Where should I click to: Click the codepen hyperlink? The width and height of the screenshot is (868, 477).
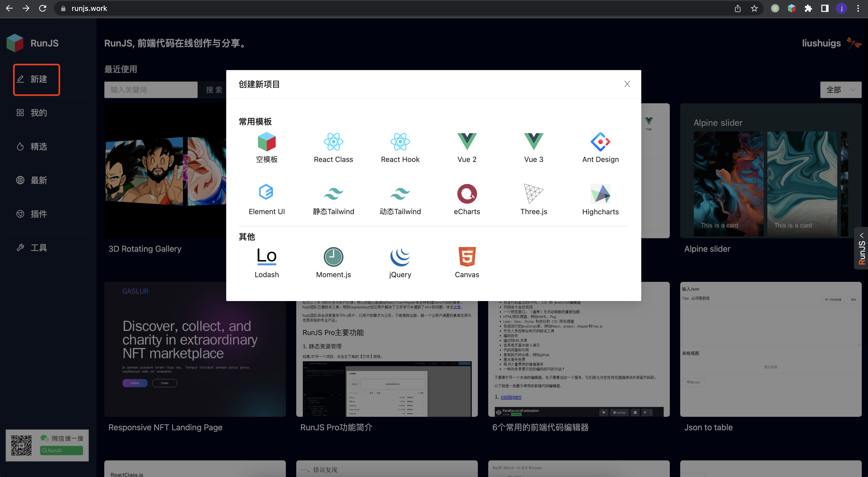coord(511,397)
